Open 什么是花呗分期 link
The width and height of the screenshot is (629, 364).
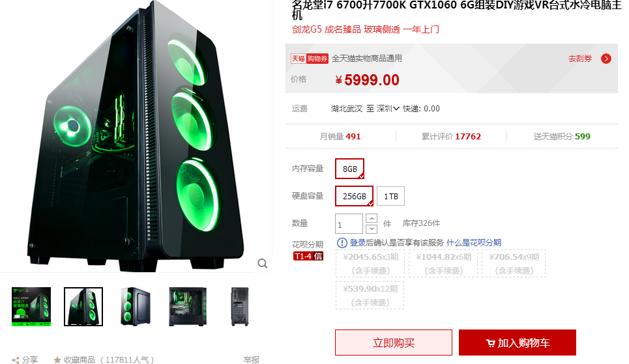pyautogui.click(x=474, y=242)
